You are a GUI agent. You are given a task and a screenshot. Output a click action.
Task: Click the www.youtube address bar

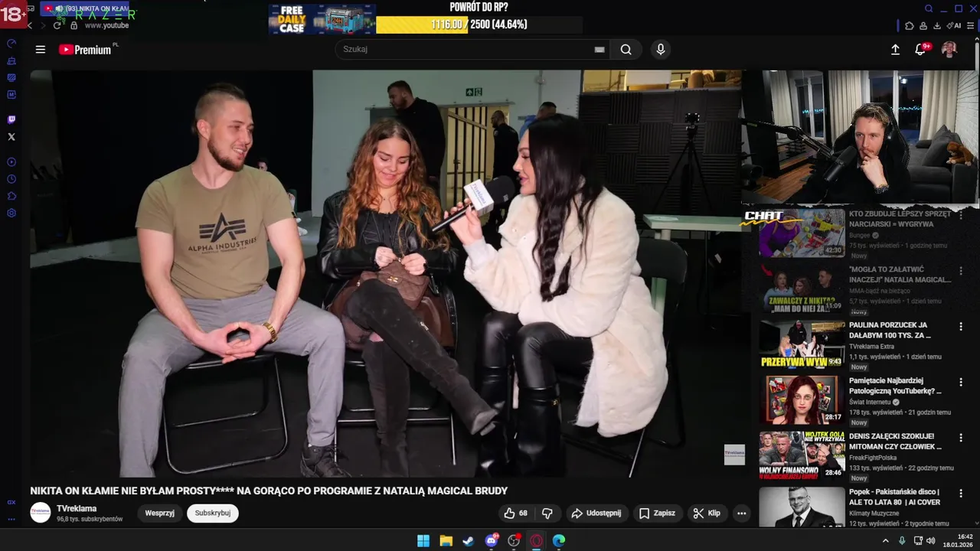click(x=106, y=25)
